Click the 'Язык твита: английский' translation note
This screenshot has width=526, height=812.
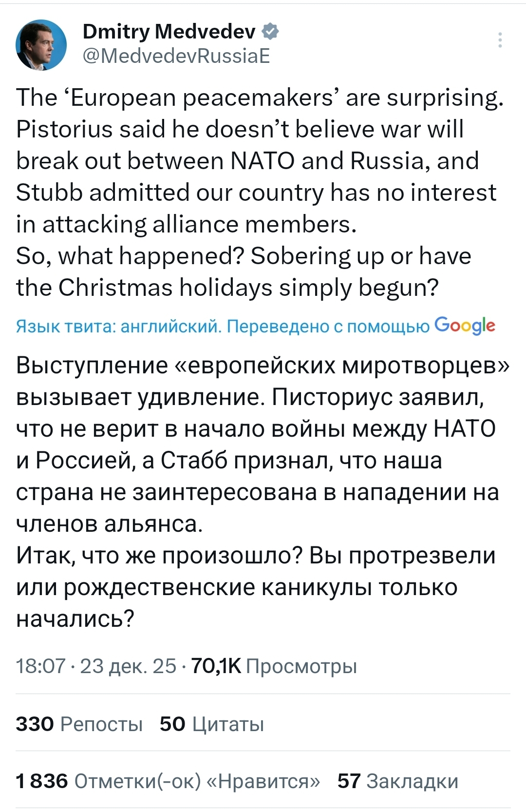coord(119,327)
